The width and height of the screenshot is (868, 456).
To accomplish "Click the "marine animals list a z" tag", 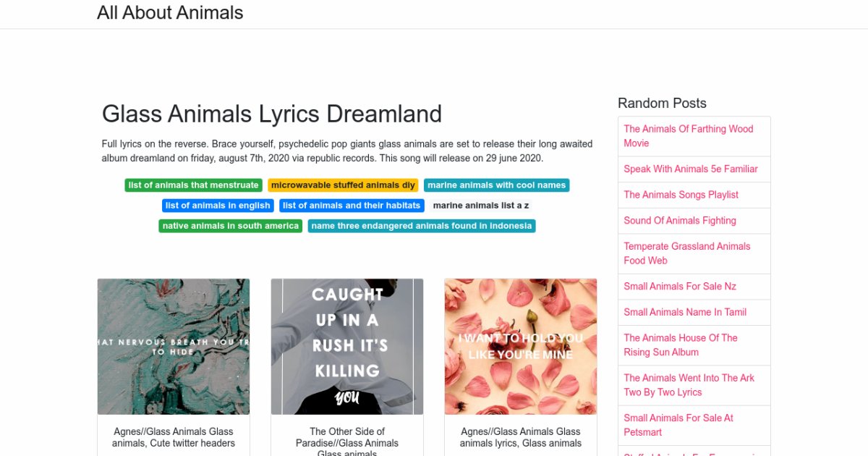I will coord(480,205).
